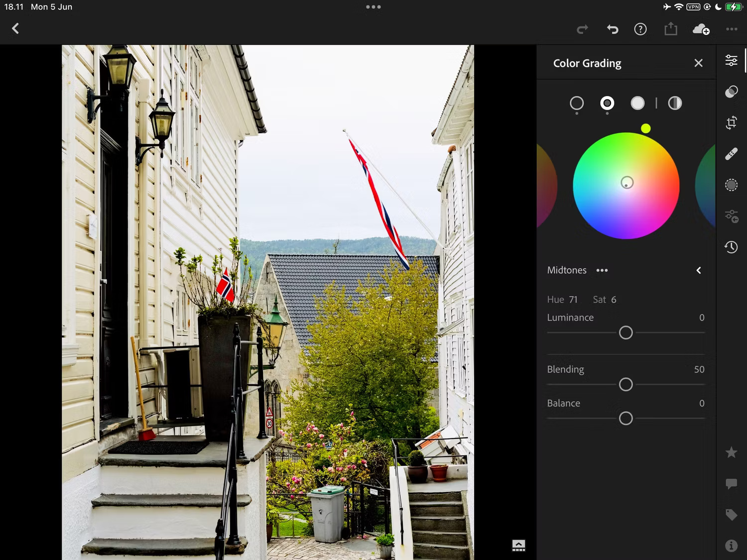Open the Midtones three-dot options
The width and height of the screenshot is (747, 560).
pos(602,270)
